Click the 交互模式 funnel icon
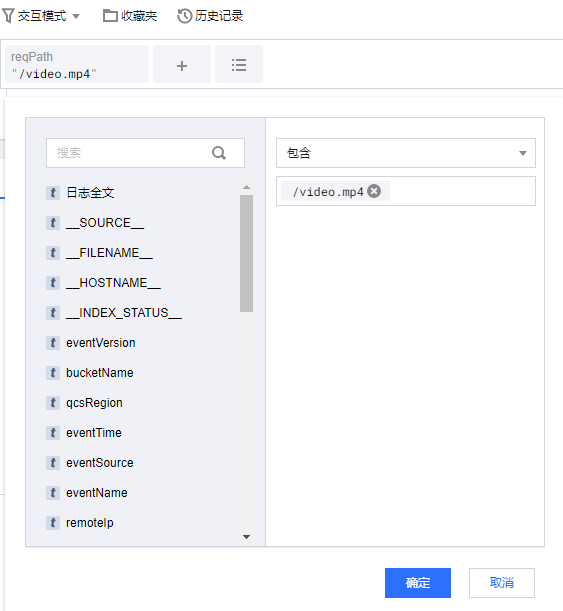The width and height of the screenshot is (563, 611). coord(8,16)
